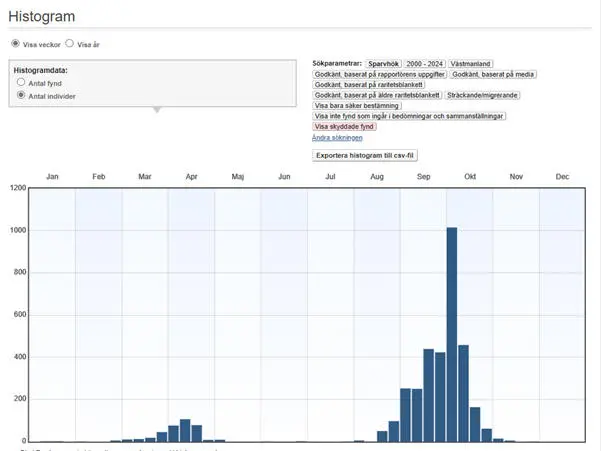Click the 'Sparvhök' search parameter tag

tap(383, 63)
